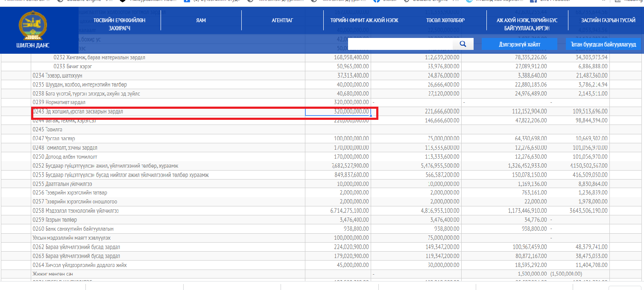644x290 pixels.
Task: Click the Жижиг мөнгөн сан row label
Action: pyautogui.click(x=53, y=273)
